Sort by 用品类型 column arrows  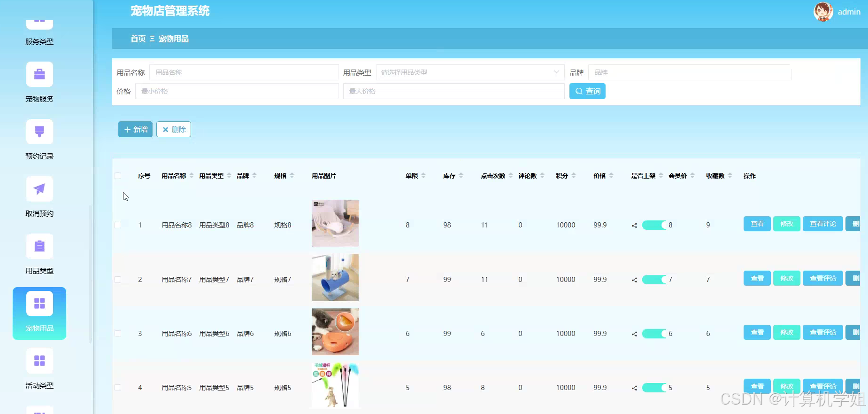point(229,176)
